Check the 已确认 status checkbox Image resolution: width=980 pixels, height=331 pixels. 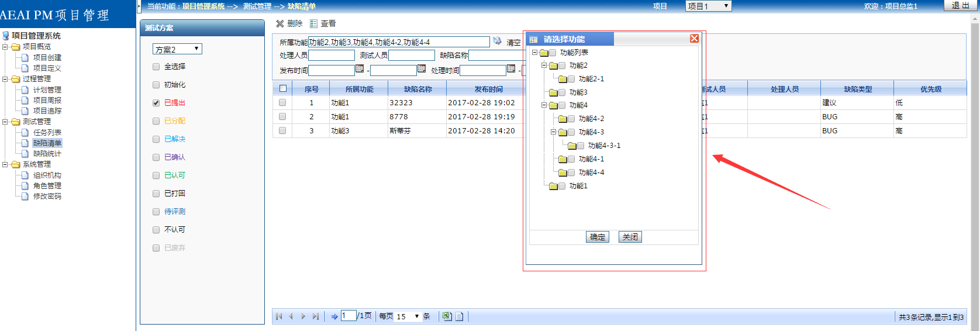[x=156, y=157]
